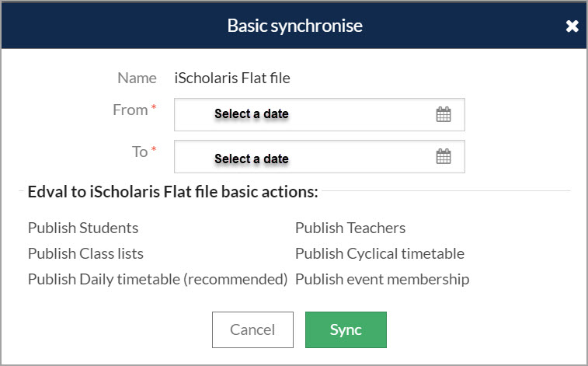Select the Publish Students action text

pos(83,228)
